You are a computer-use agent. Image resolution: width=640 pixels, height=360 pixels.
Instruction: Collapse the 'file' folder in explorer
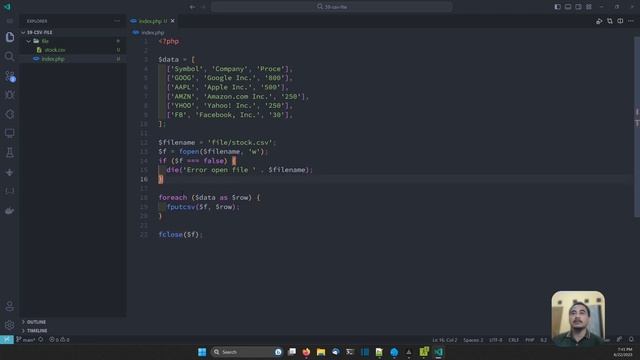[73, 41]
